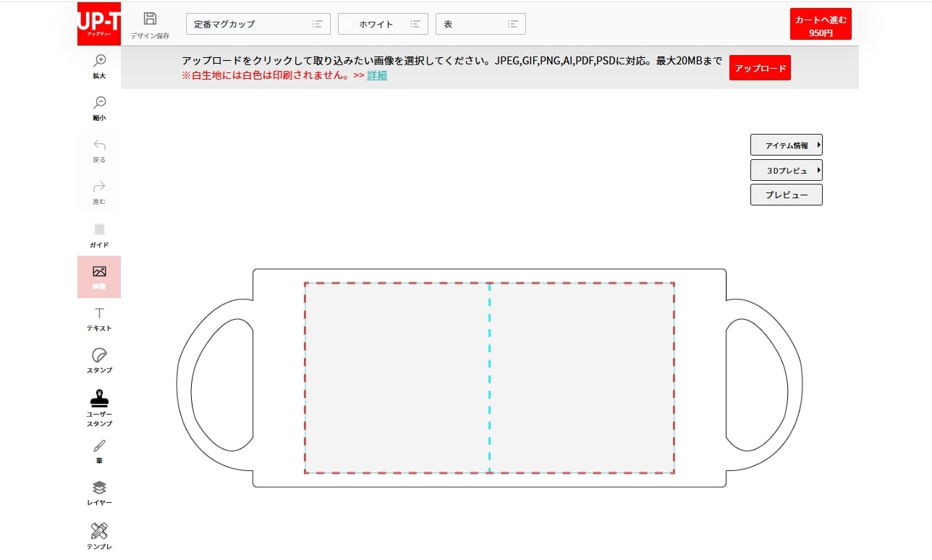Image resolution: width=932 pixels, height=560 pixels.
Task: Open the 表 print-side selector
Action: click(x=480, y=23)
